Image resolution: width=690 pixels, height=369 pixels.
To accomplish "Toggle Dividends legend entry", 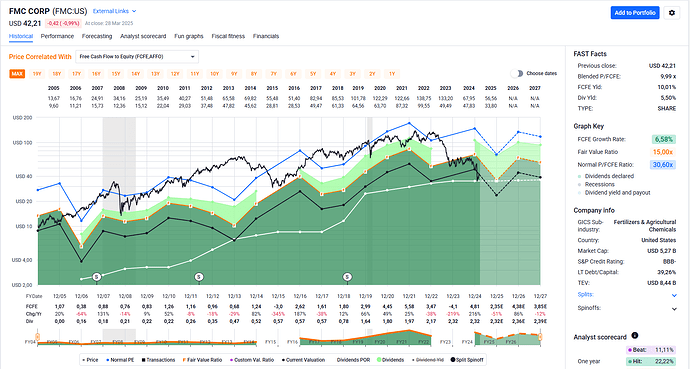I will click(391, 360).
